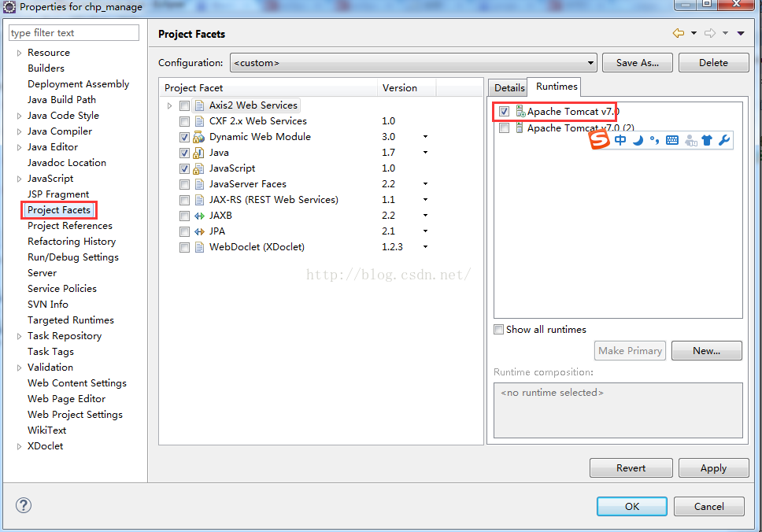
Task: Click the Apache Tomcat v7.0 (2) server icon
Action: tap(520, 127)
